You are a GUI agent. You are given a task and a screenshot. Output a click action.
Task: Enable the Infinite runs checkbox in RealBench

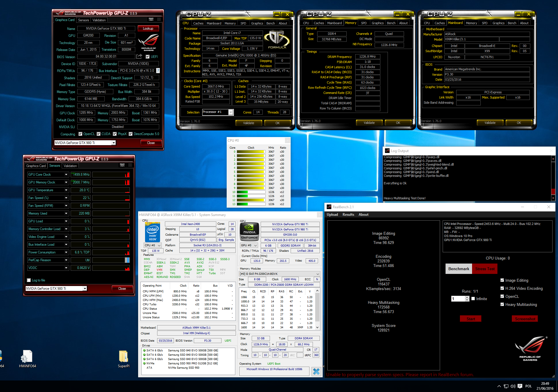473,299
